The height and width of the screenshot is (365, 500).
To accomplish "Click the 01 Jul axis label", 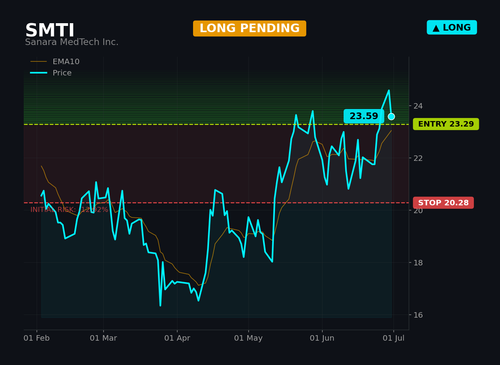I will coord(394,338).
